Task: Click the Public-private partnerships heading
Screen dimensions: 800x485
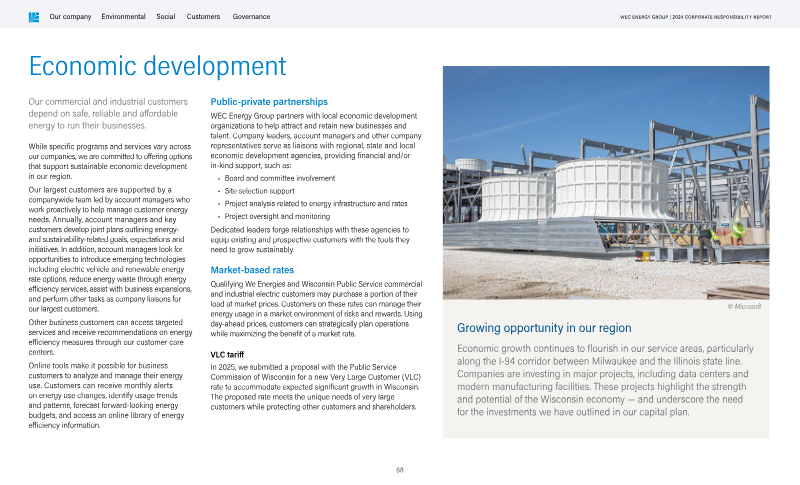Action: [268, 102]
